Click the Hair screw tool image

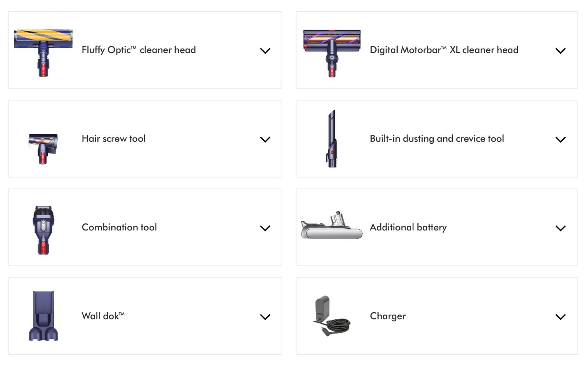pos(43,148)
